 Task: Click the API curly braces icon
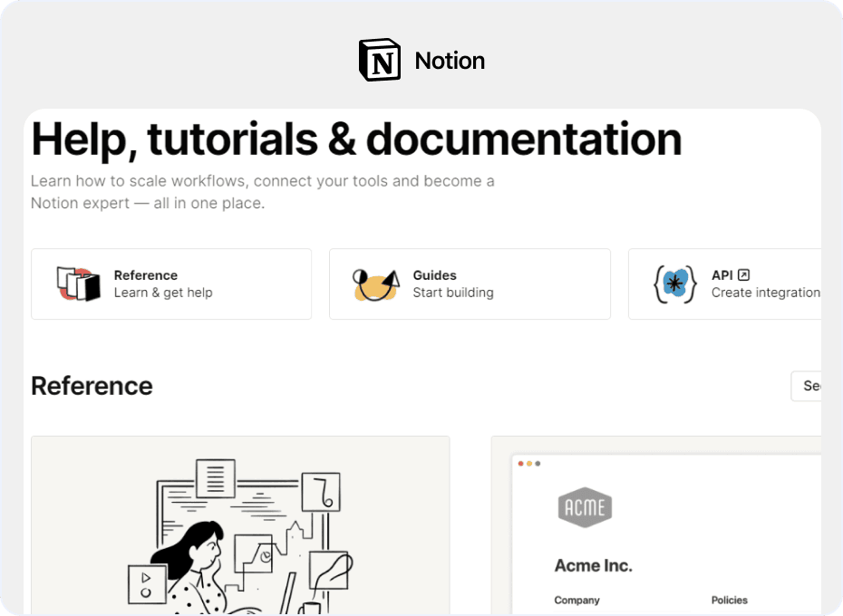click(x=675, y=284)
